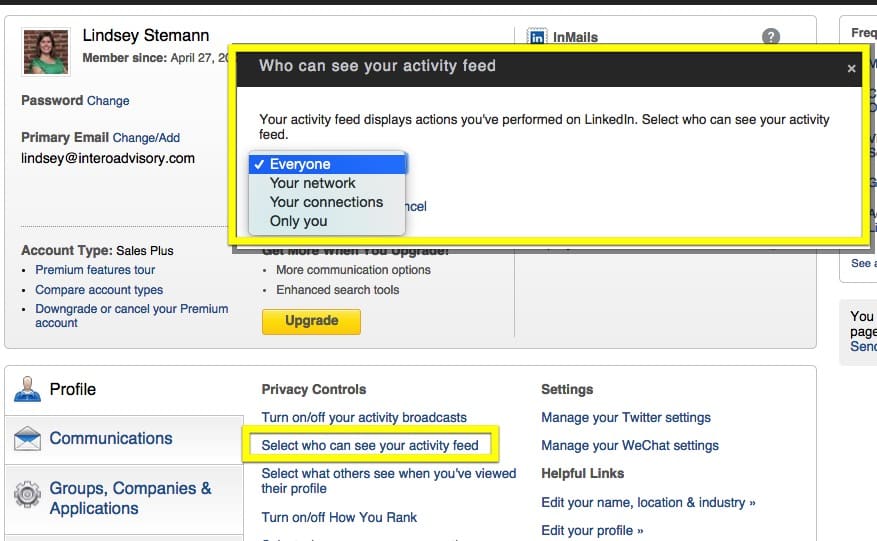Click Primary Email Change/Add link
Viewport: 877px width, 541px height.
pos(146,138)
